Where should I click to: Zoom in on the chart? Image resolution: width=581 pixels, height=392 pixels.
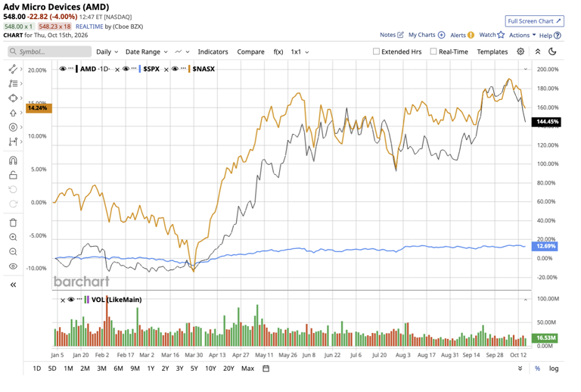13,237
